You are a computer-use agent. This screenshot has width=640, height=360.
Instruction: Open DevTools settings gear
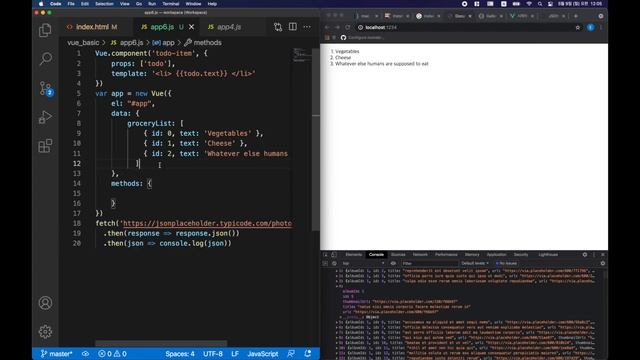(x=585, y=255)
